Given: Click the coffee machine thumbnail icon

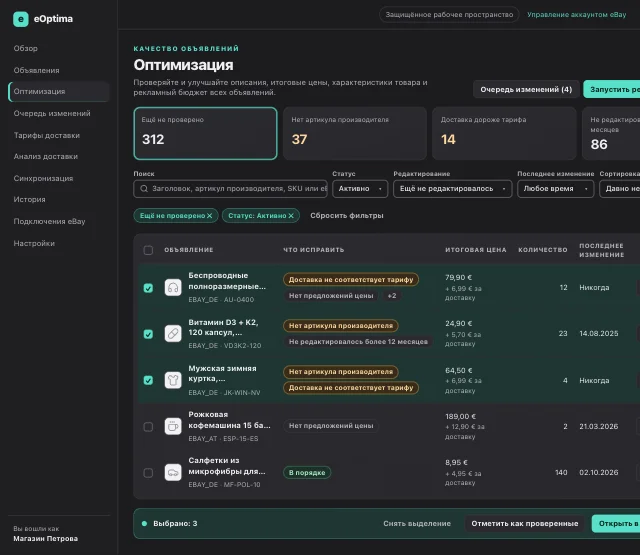Looking at the screenshot, I should point(173,426).
